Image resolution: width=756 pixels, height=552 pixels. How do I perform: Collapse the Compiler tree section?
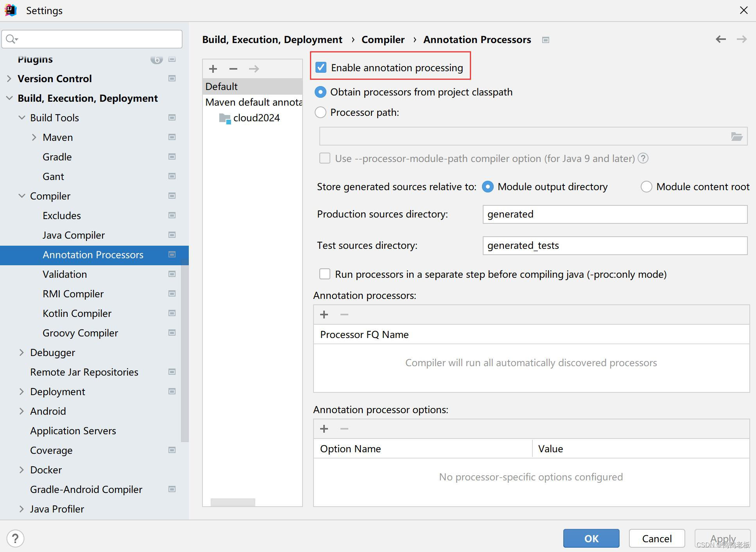coord(22,196)
